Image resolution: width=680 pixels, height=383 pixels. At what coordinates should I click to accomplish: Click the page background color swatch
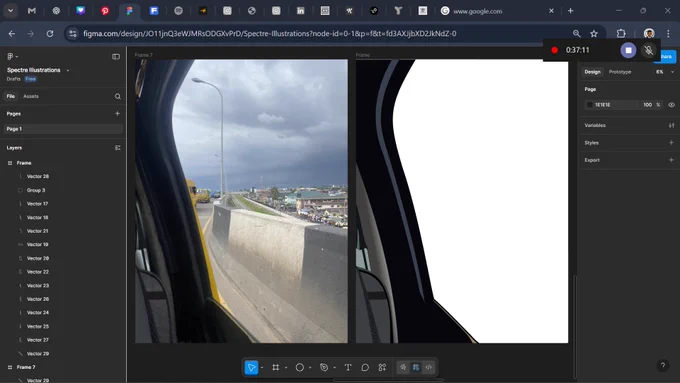click(x=589, y=105)
